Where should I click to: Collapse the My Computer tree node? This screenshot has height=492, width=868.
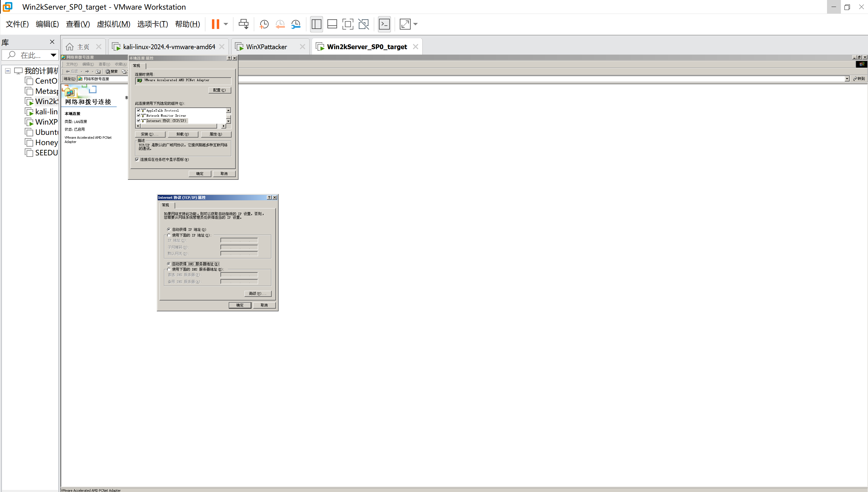(8, 71)
